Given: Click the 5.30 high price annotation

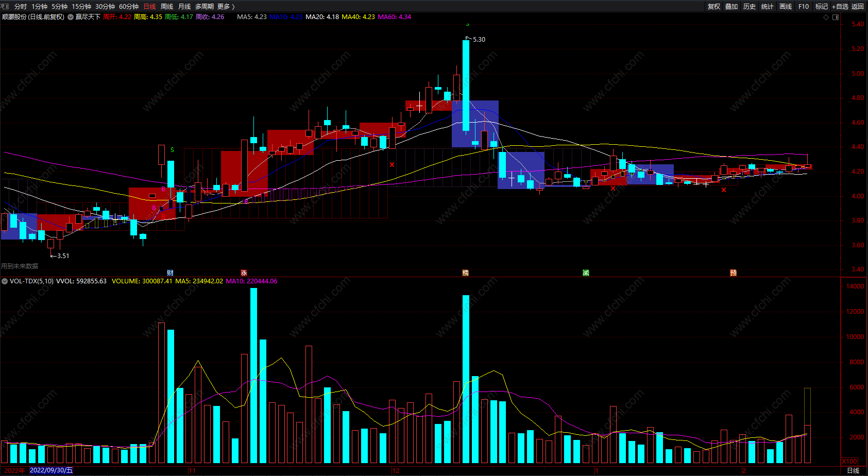Looking at the screenshot, I should tap(479, 40).
